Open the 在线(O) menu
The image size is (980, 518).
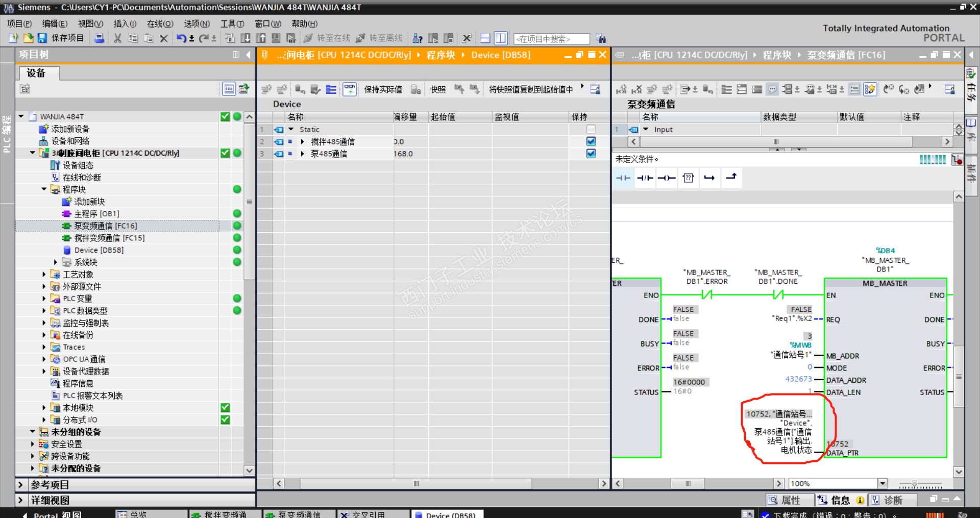(x=160, y=23)
